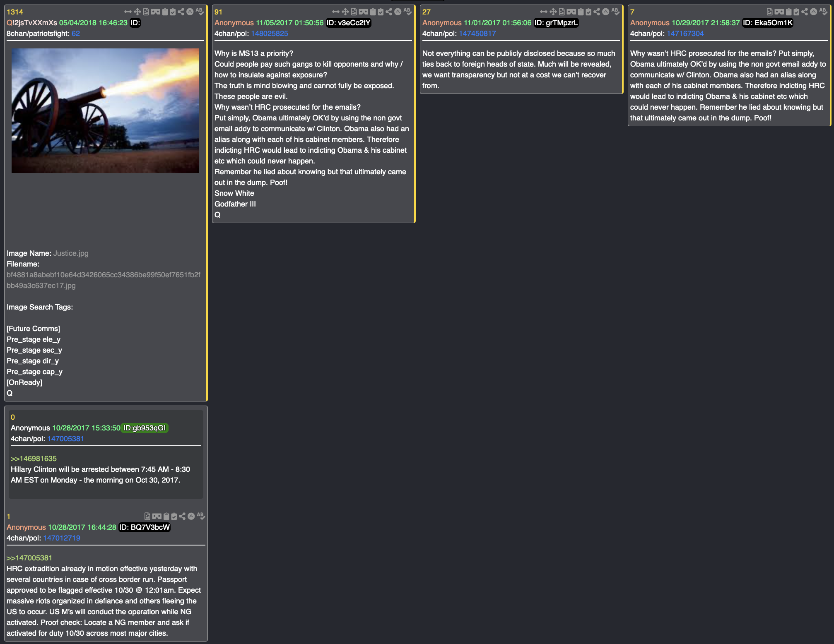This screenshot has height=644, width=834.
Task: Click the Q!2jsTvXXmXs tripcode name
Action: 32,23
